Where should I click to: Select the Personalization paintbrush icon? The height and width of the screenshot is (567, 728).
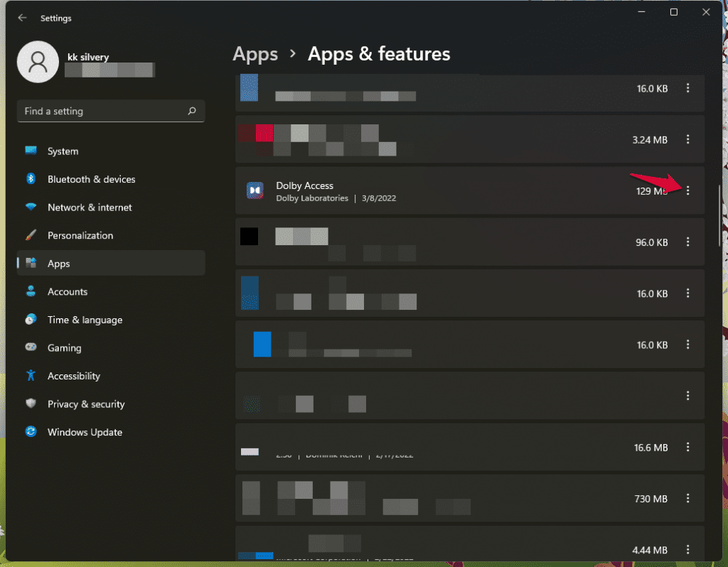point(31,235)
